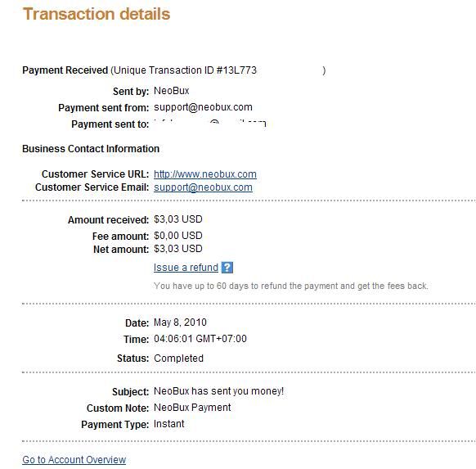Go to Account Overview link
This screenshot has width=476, height=469.
click(x=74, y=459)
